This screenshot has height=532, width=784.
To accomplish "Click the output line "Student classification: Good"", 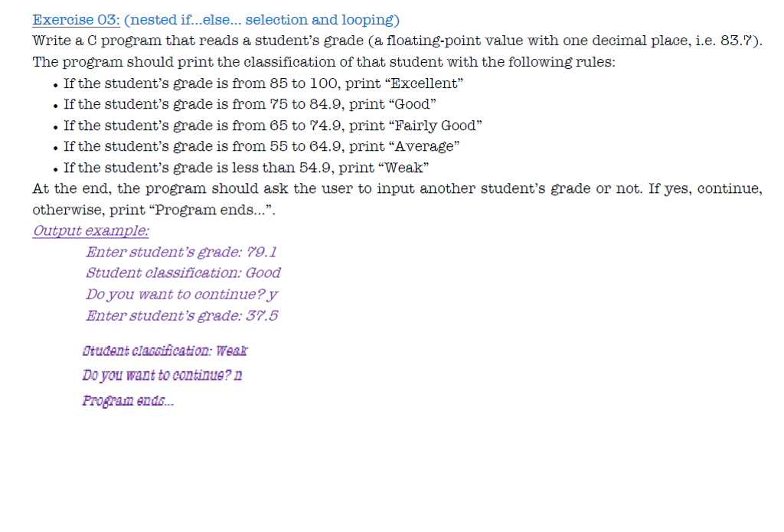I will [x=183, y=273].
